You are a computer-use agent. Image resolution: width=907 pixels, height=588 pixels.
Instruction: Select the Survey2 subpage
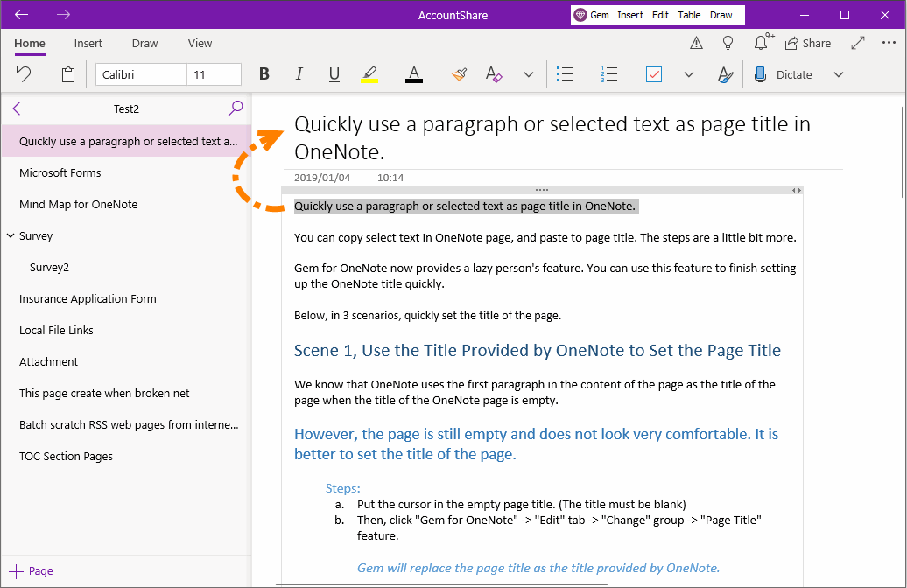(126, 267)
